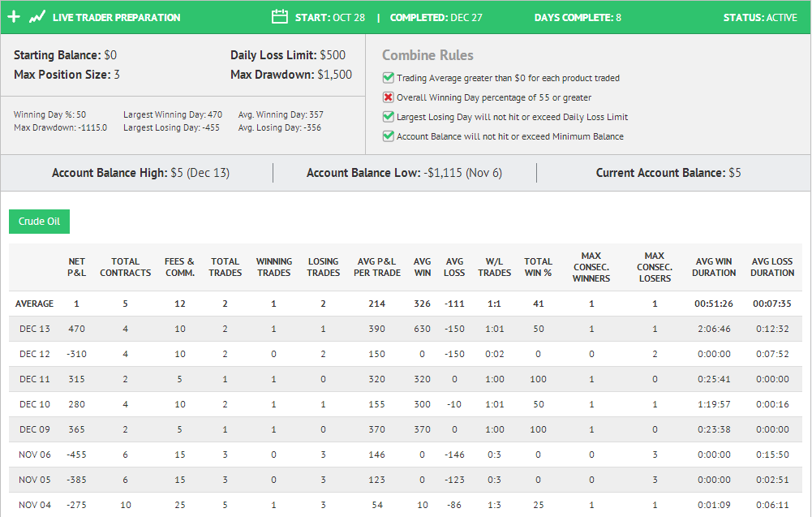
Task: Click the Max Position Size: 3 value
Action: click(67, 75)
